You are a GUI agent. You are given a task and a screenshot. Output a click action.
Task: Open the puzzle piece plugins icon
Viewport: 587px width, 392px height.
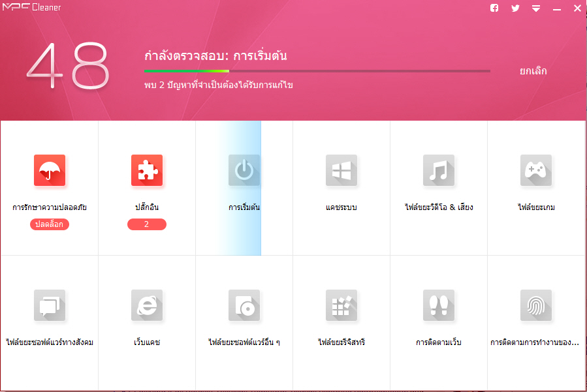pos(147,171)
